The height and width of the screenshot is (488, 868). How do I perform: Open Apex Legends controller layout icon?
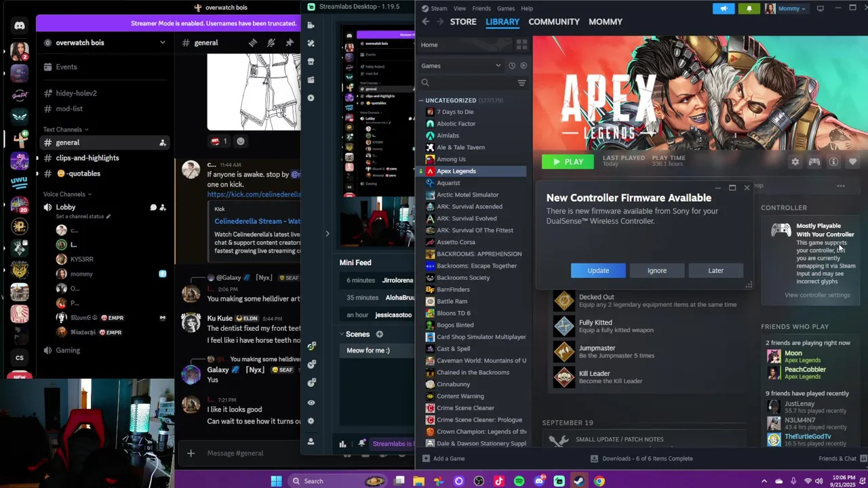[814, 162]
